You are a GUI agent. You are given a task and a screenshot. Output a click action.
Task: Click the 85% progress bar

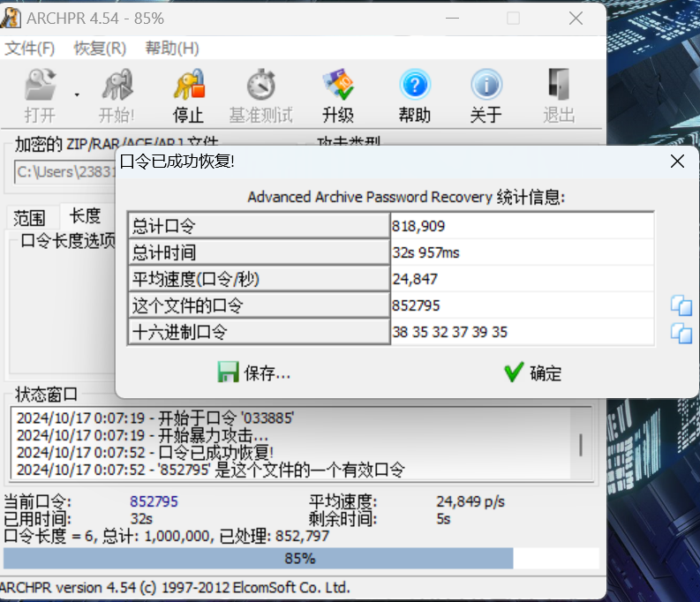[301, 558]
